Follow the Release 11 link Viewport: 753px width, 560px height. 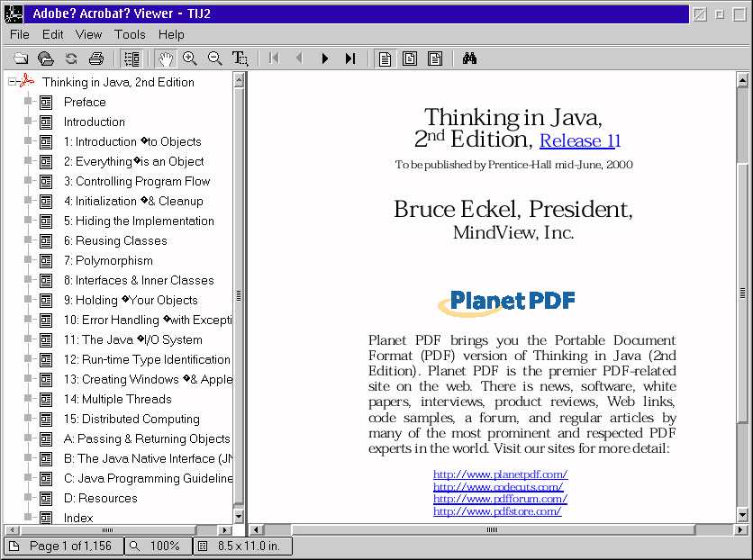[x=580, y=140]
